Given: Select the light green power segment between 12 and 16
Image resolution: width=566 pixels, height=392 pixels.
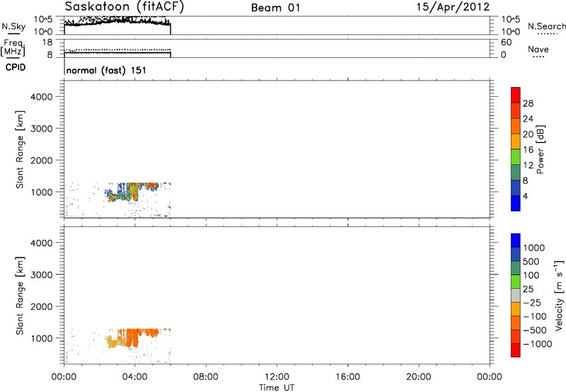Looking at the screenshot, I should (516, 156).
